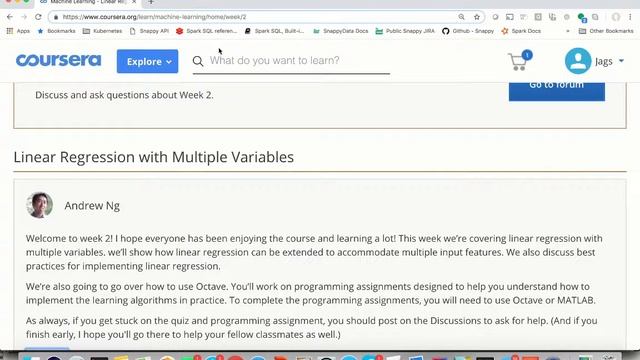Screen dimensions: 640x360
Task: Open the Chrome three-dot menu
Action: (x=630, y=17)
